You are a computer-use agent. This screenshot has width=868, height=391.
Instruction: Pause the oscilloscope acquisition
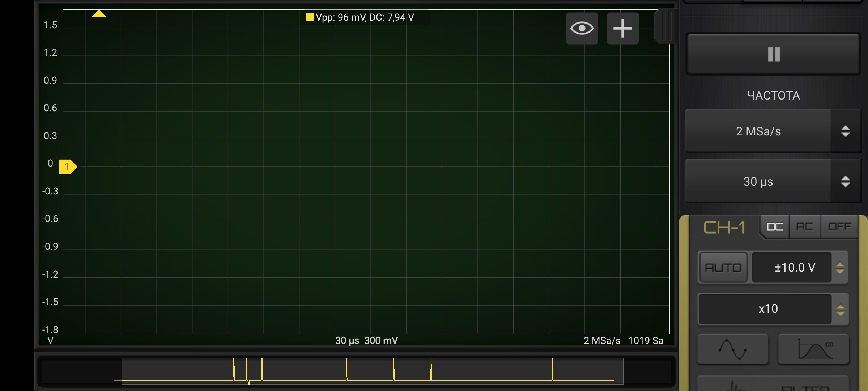coord(773,54)
